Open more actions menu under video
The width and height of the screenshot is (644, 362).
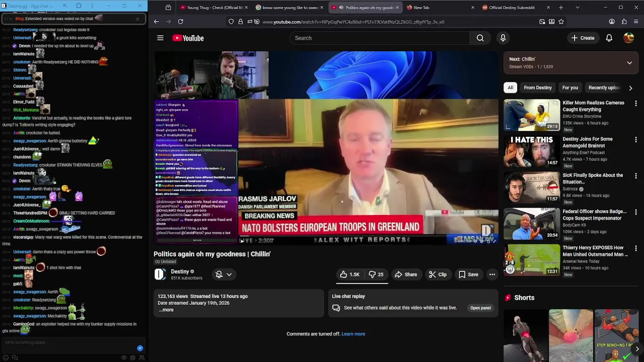492,275
